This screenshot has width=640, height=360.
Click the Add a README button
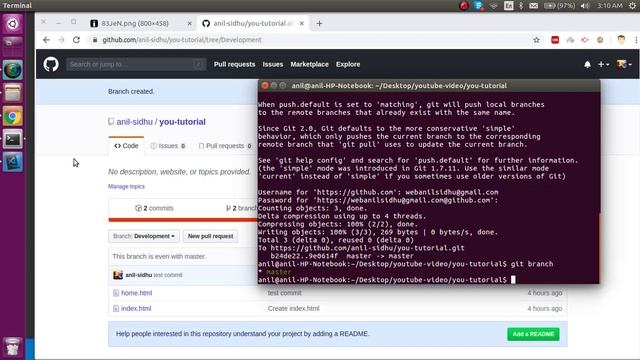533,334
